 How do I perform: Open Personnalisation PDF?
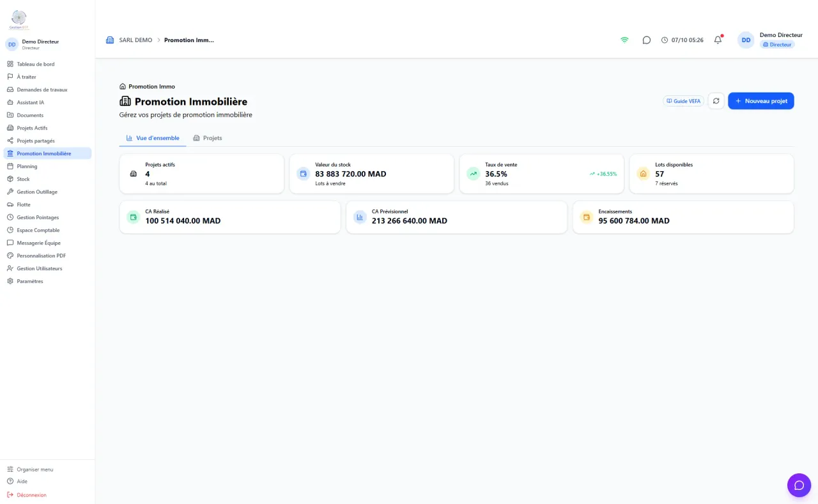(47, 256)
